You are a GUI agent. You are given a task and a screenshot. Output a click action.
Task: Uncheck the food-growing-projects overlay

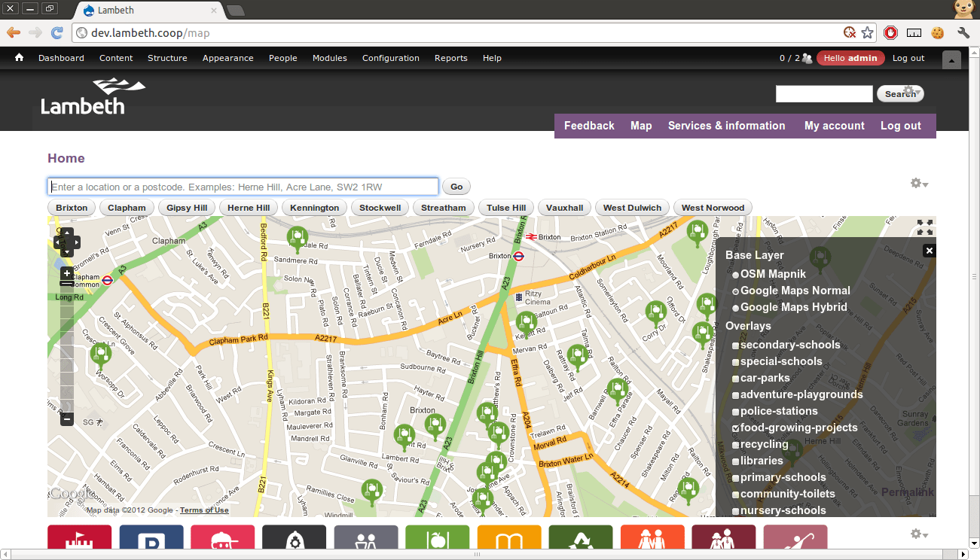[x=736, y=428]
